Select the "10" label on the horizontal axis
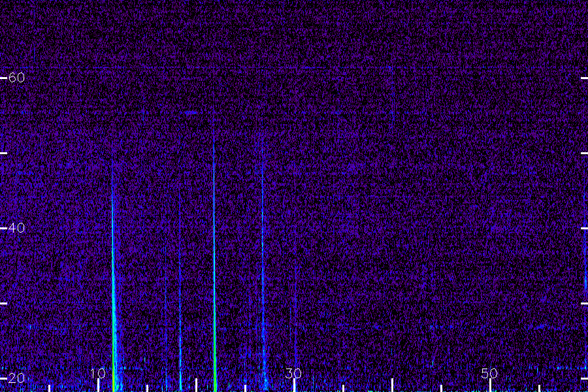 [x=98, y=373]
